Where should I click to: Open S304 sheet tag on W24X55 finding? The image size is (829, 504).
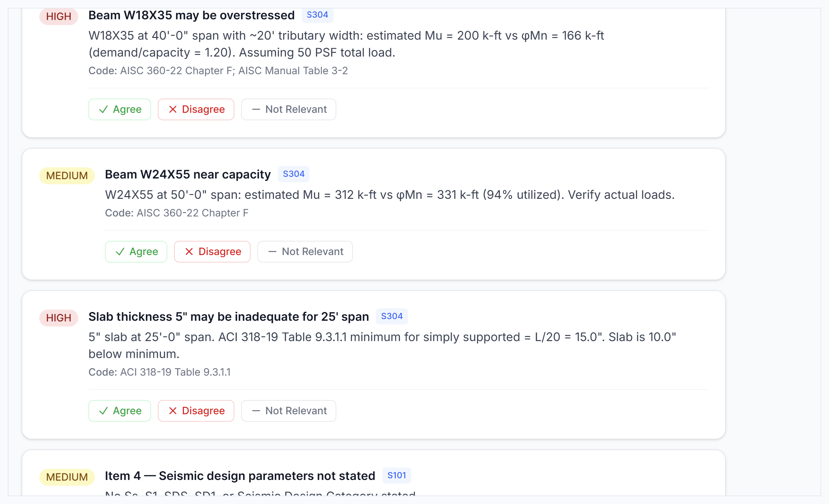294,174
